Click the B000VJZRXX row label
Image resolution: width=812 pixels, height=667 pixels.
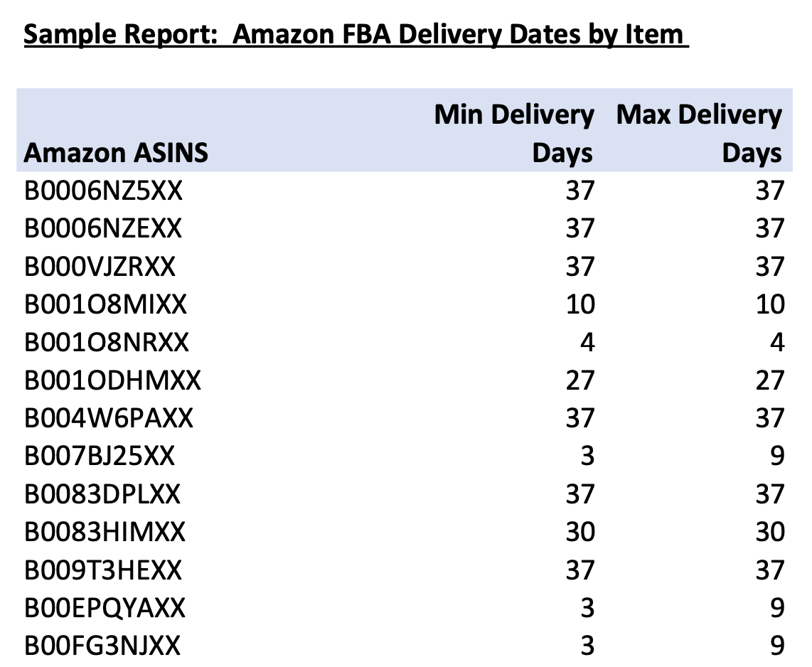click(100, 267)
